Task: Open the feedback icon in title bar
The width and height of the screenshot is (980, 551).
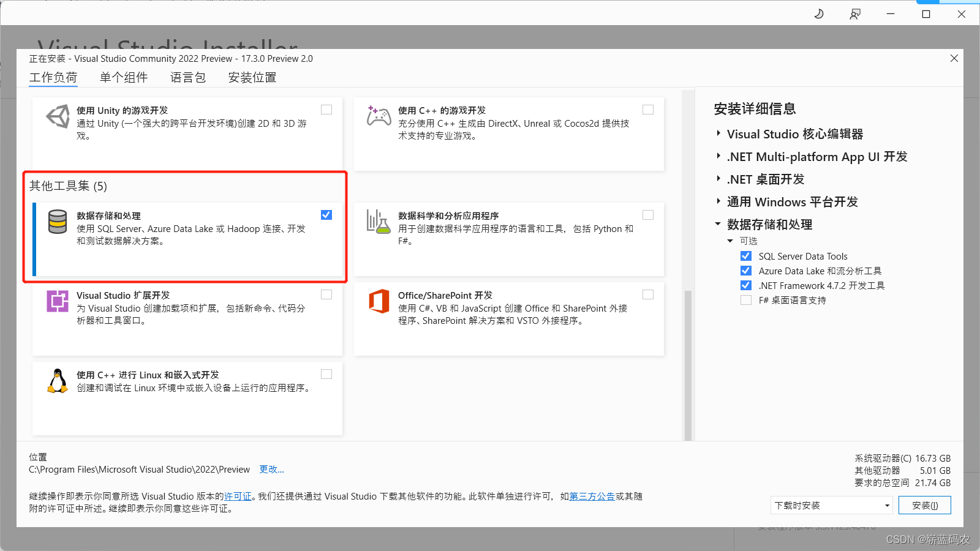Action: coord(855,13)
